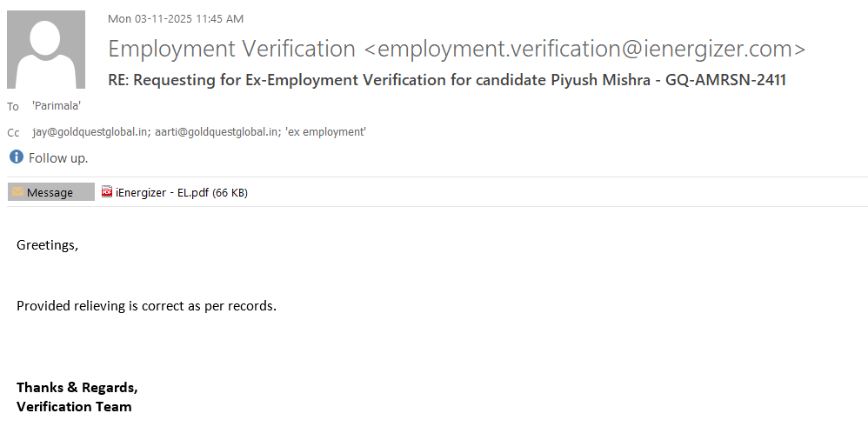Click the sender's profile avatar picture
This screenshot has width=868, height=440.
click(46, 50)
